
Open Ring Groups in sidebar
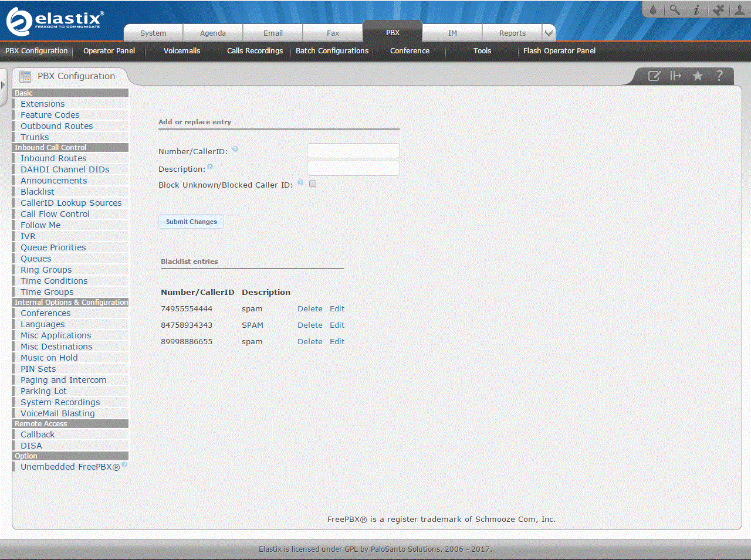pyautogui.click(x=46, y=270)
